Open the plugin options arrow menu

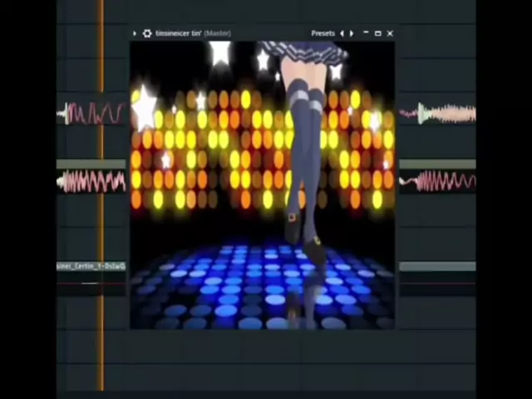pyautogui.click(x=135, y=33)
